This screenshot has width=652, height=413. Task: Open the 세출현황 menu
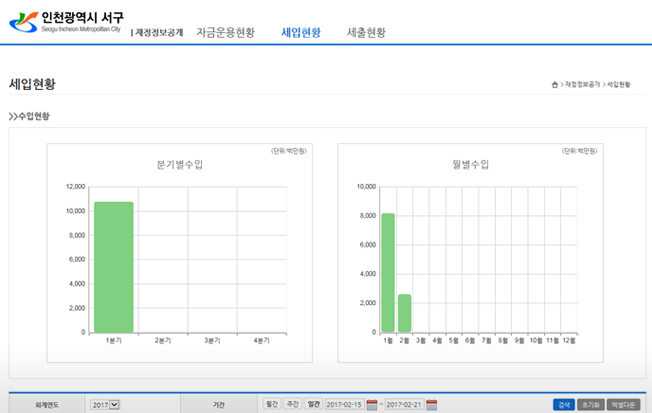point(366,32)
